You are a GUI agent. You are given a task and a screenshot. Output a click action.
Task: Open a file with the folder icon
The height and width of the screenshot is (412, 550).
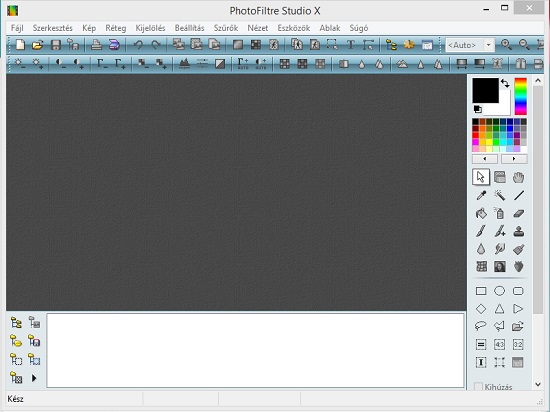(38, 45)
